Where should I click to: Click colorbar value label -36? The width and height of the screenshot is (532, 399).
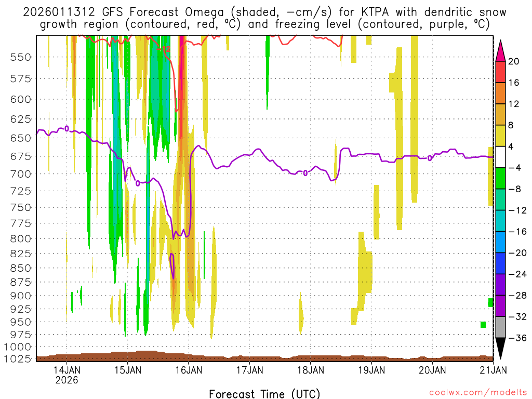tap(518, 338)
